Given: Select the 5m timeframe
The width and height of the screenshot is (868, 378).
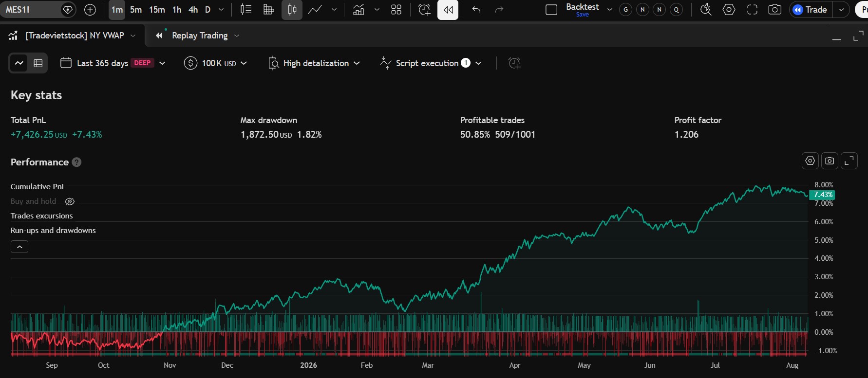Looking at the screenshot, I should coord(136,10).
